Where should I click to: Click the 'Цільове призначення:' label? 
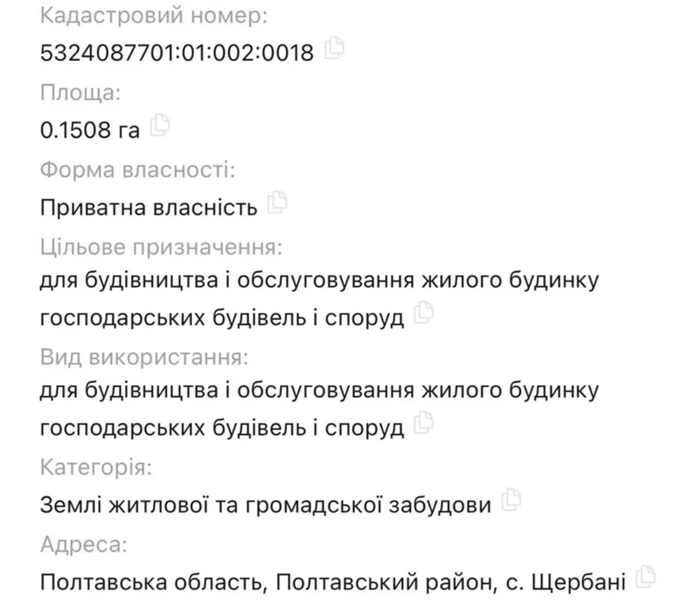click(161, 247)
